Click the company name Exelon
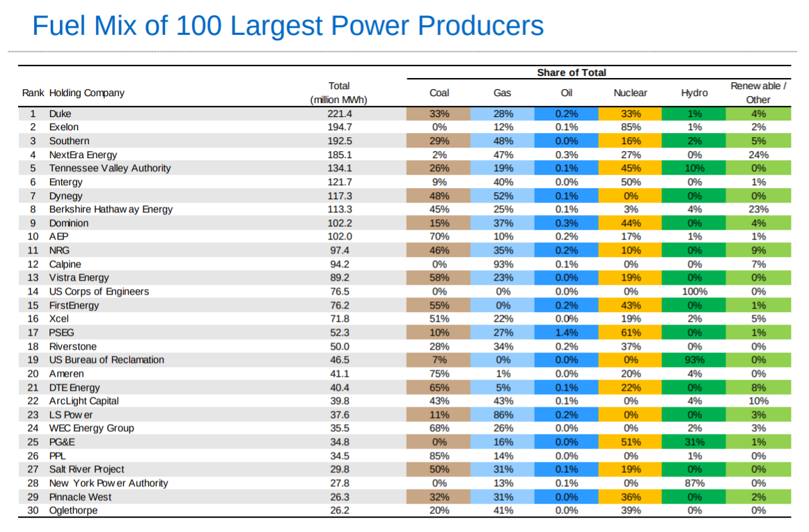This screenshot has width=809, height=532. coord(64,127)
